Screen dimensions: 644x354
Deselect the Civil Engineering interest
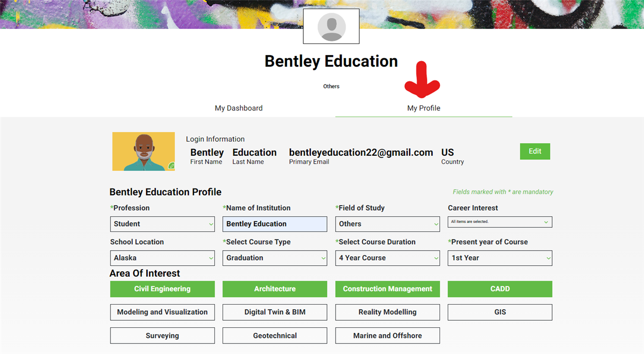(163, 289)
